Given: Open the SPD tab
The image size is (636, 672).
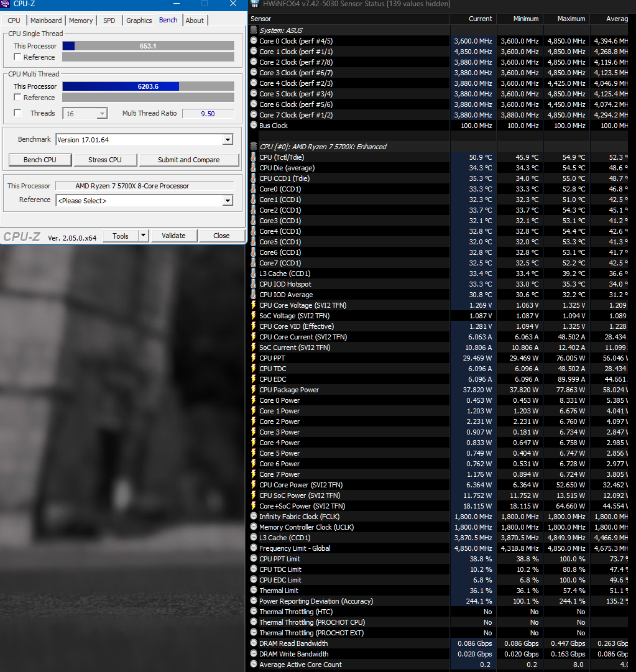Looking at the screenshot, I should click(x=109, y=20).
